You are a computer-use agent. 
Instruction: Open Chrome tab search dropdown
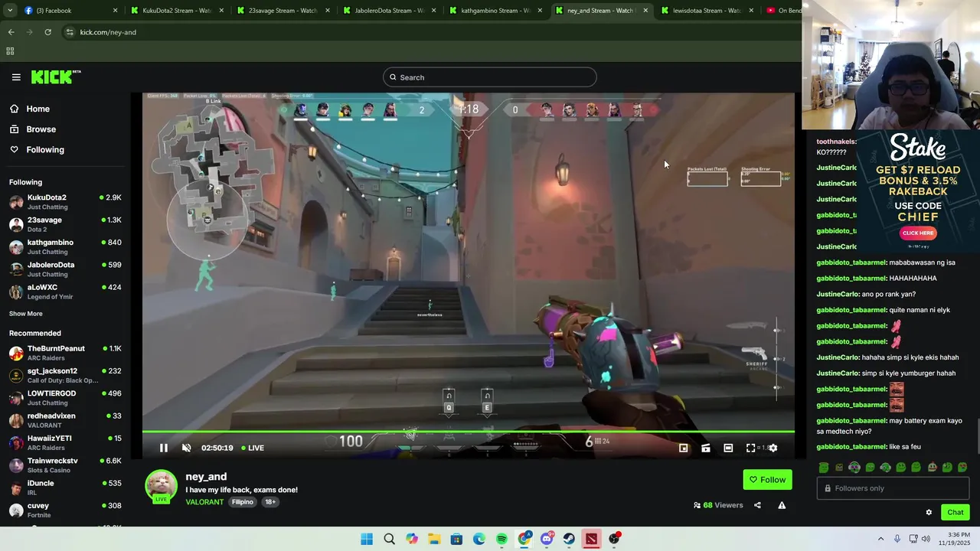(x=10, y=11)
